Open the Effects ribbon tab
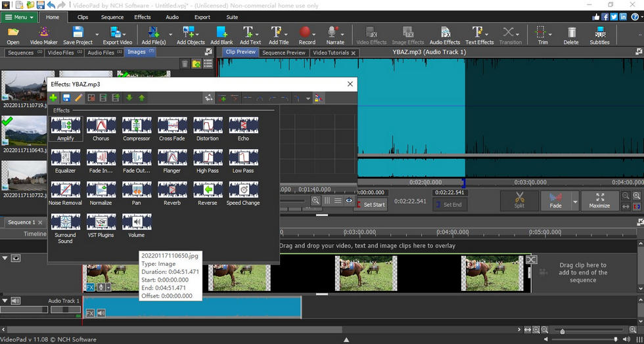 coord(143,17)
